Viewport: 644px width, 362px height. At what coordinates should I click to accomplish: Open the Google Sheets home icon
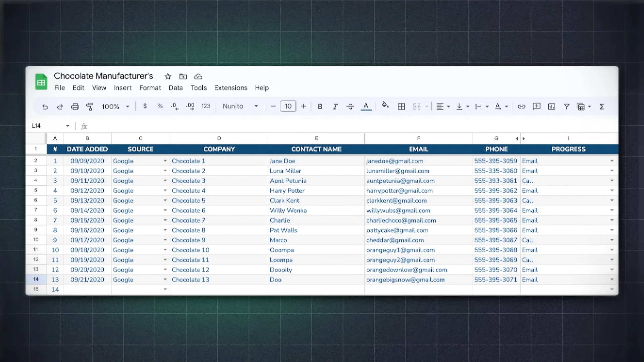click(x=41, y=82)
